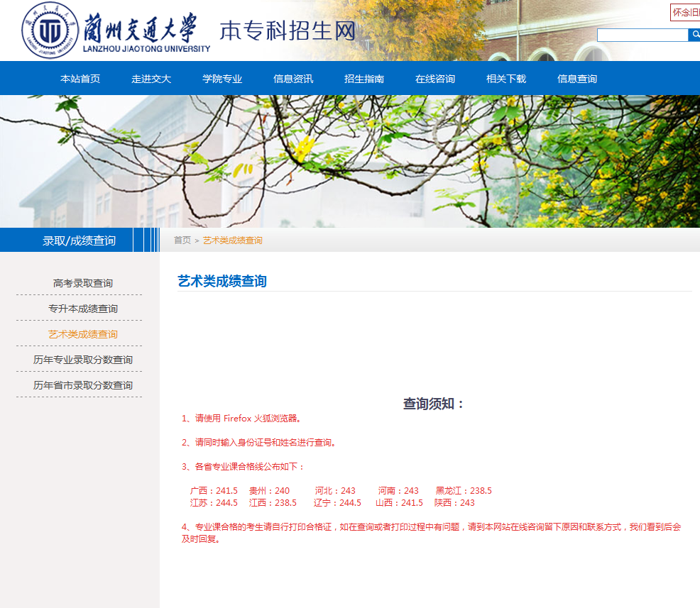Click 首页 in the breadcrumb

coord(182,241)
